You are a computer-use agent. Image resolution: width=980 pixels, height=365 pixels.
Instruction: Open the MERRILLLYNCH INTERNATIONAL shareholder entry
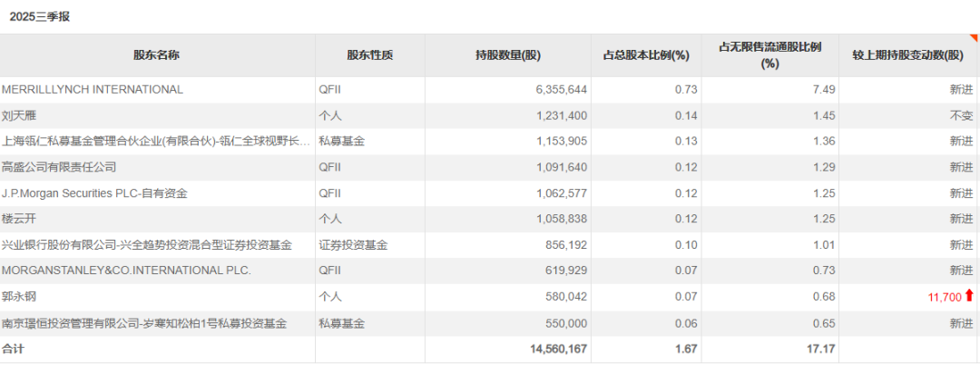click(x=93, y=89)
